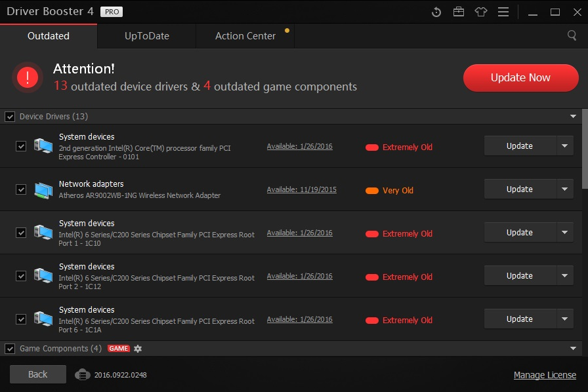Expand the Game Components section arrow

pos(573,349)
